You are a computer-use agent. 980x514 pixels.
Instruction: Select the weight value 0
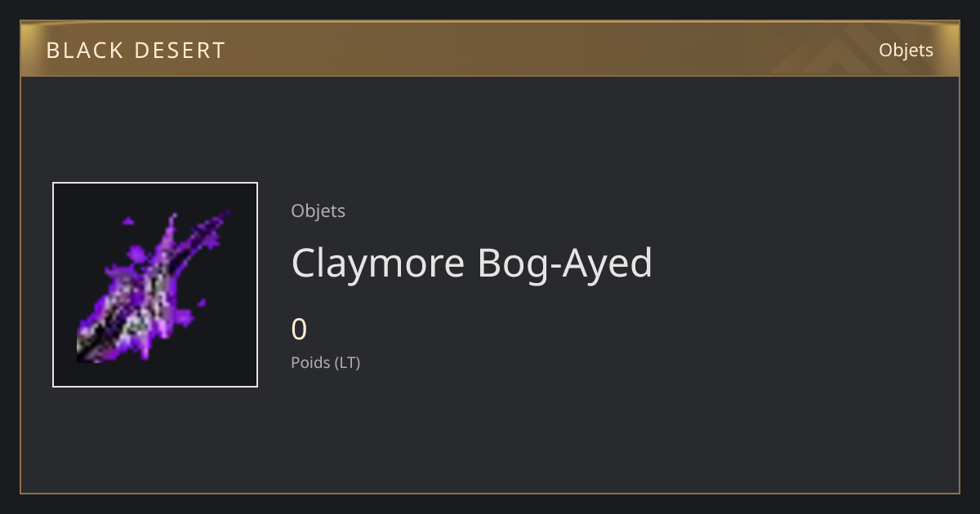coord(299,330)
